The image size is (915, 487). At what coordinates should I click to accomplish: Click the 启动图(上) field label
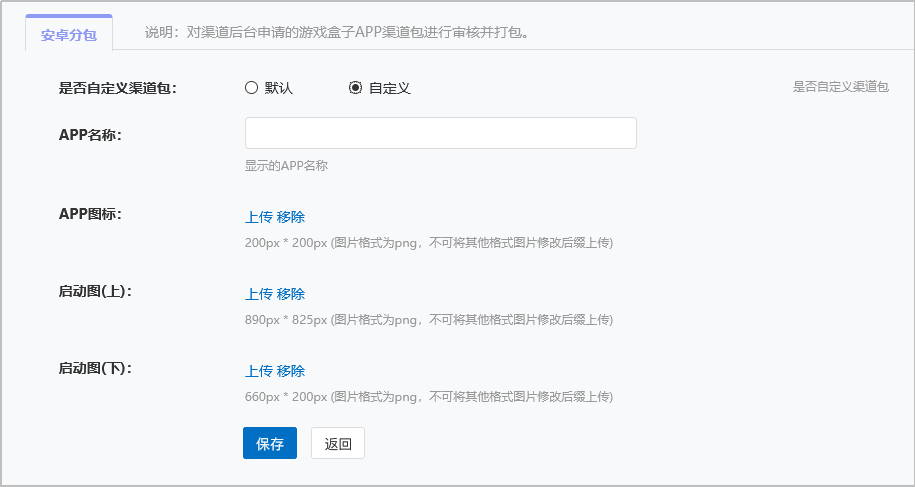coord(95,291)
